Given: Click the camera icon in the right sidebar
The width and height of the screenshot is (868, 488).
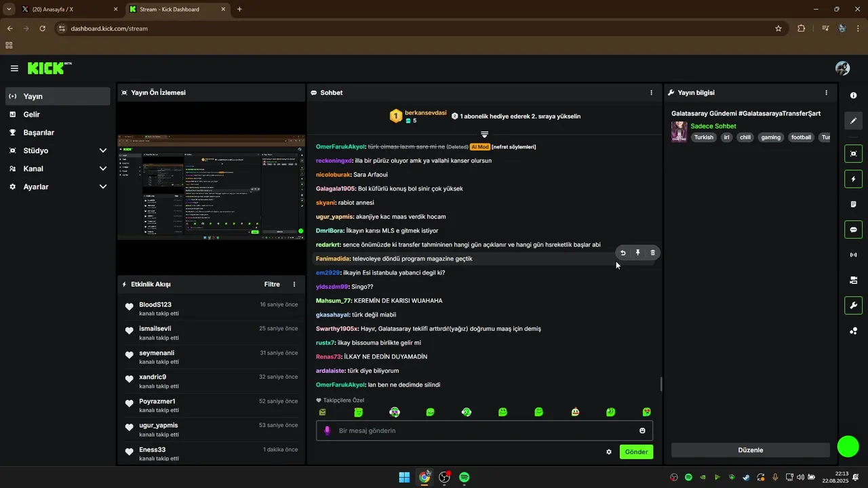Looking at the screenshot, I should coord(853,280).
